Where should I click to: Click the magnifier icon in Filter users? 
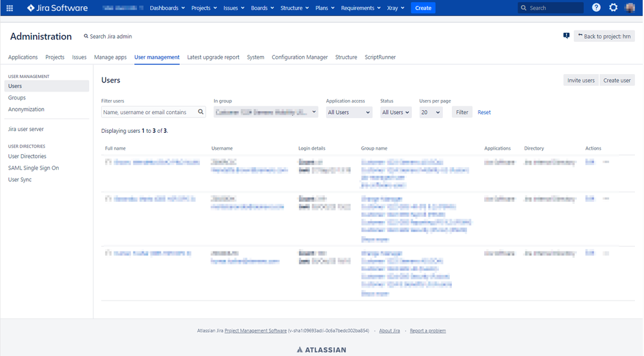point(200,112)
